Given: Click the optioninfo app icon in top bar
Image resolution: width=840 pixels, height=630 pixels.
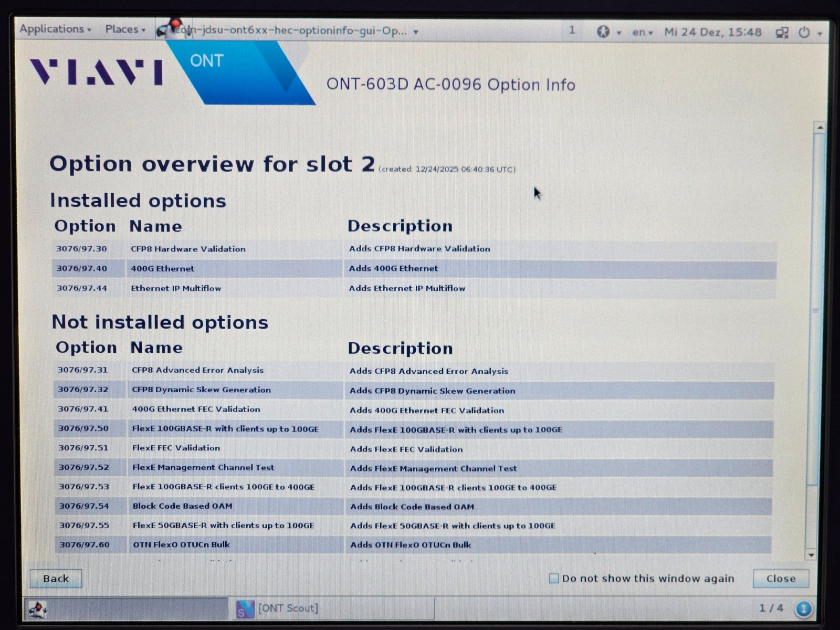Looking at the screenshot, I should coord(169,28).
